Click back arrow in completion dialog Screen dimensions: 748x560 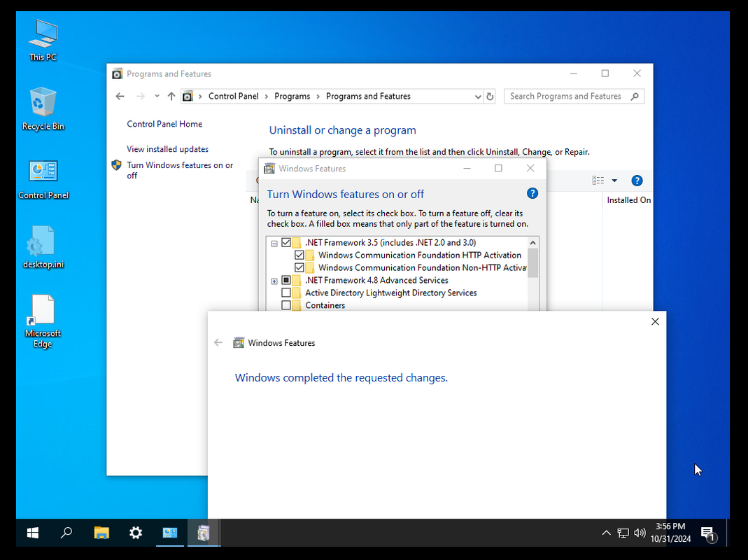pyautogui.click(x=218, y=342)
